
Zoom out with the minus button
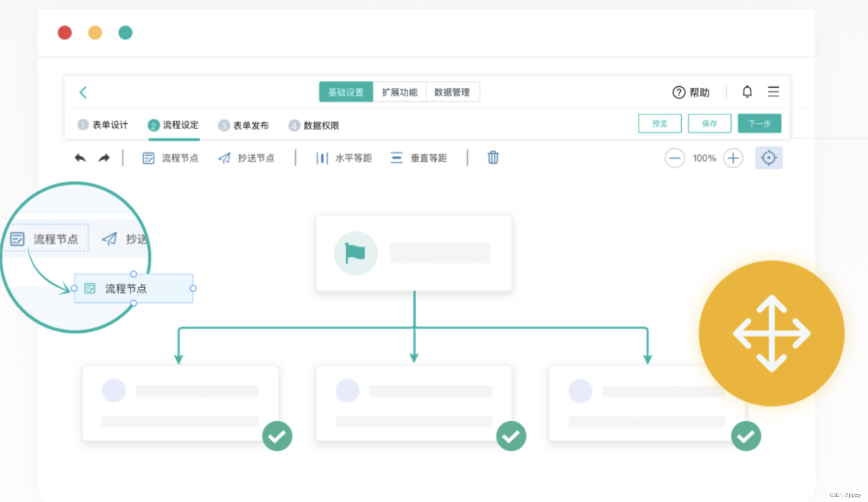(674, 158)
